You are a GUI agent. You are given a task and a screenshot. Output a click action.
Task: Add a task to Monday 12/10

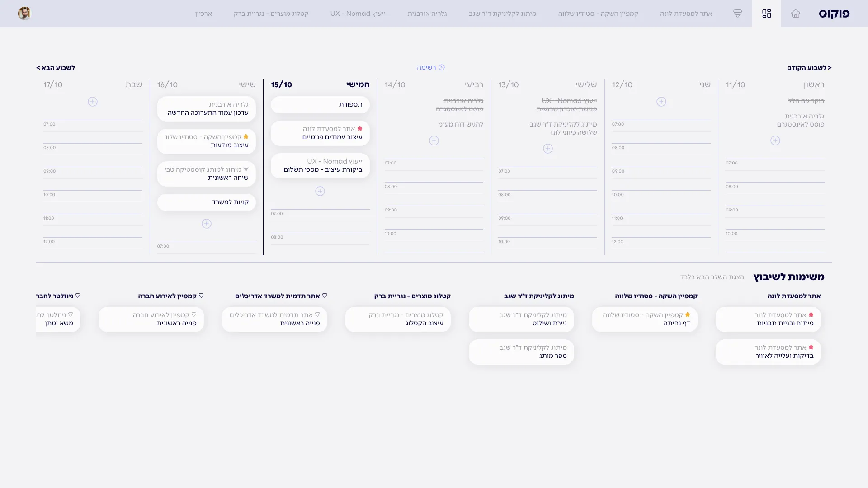661,102
